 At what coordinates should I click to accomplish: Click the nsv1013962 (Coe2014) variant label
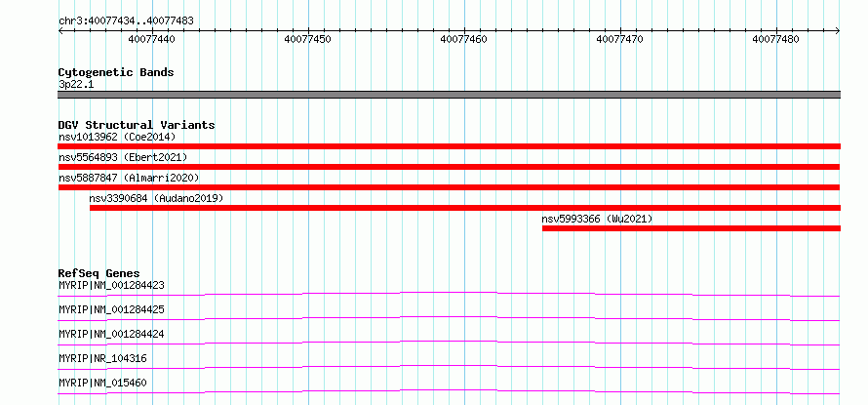pos(117,137)
